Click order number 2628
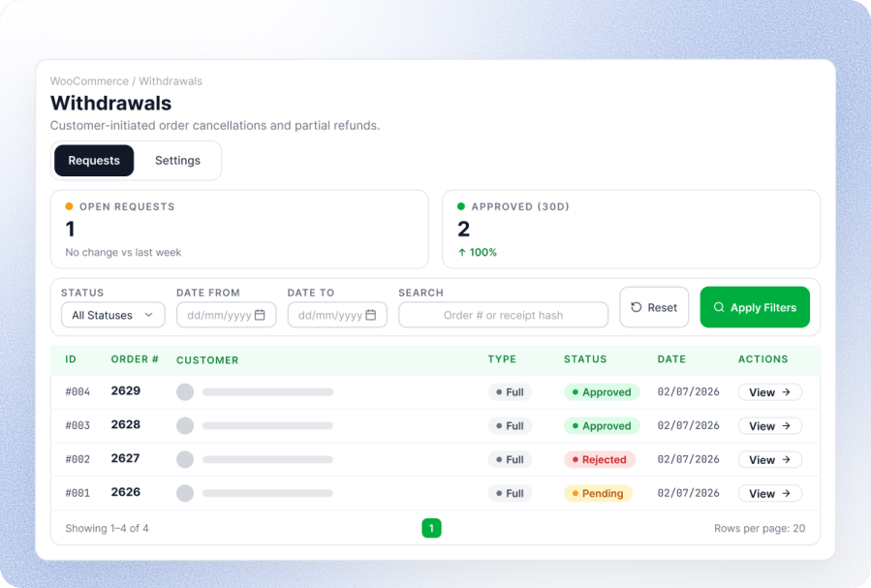The image size is (871, 588). pos(126,424)
